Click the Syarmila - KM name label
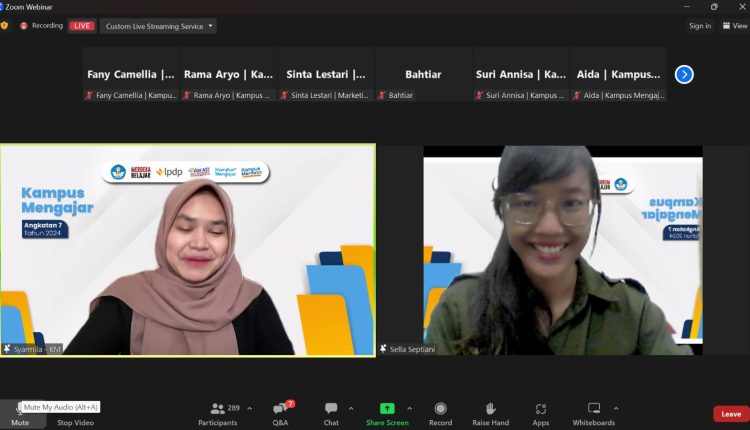This screenshot has height=430, width=750. coord(37,349)
